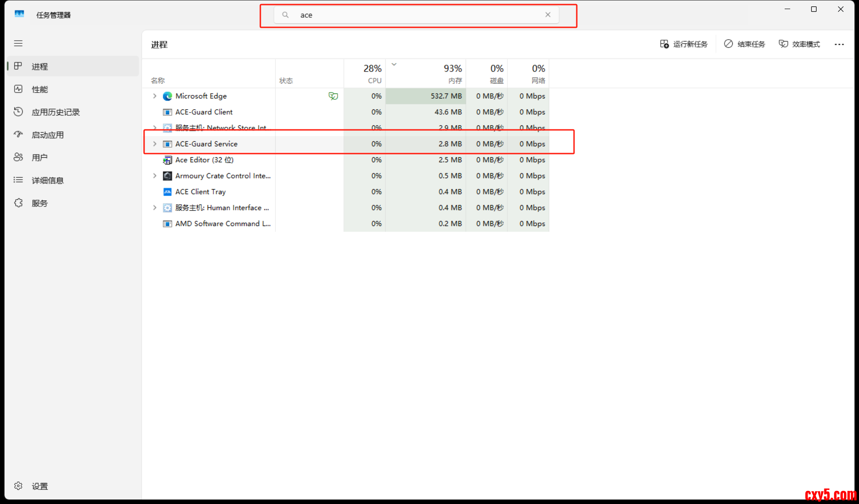Open Settings (设置) at bottom left
This screenshot has width=859, height=504.
pyautogui.click(x=40, y=486)
